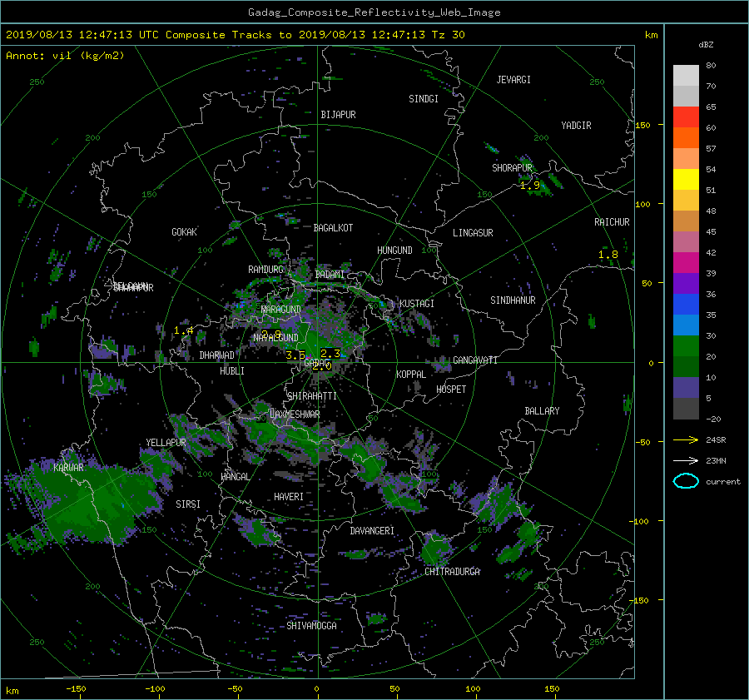749x700 pixels.
Task: Click the title Gadag_Composite_Reflectivity_Web_Image
Action: [x=374, y=12]
